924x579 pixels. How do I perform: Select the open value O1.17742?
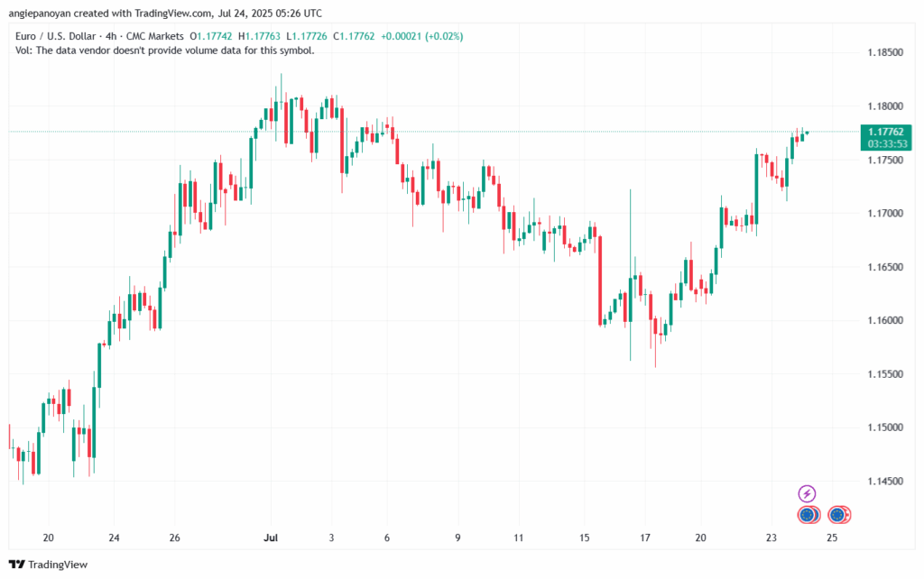pyautogui.click(x=210, y=36)
